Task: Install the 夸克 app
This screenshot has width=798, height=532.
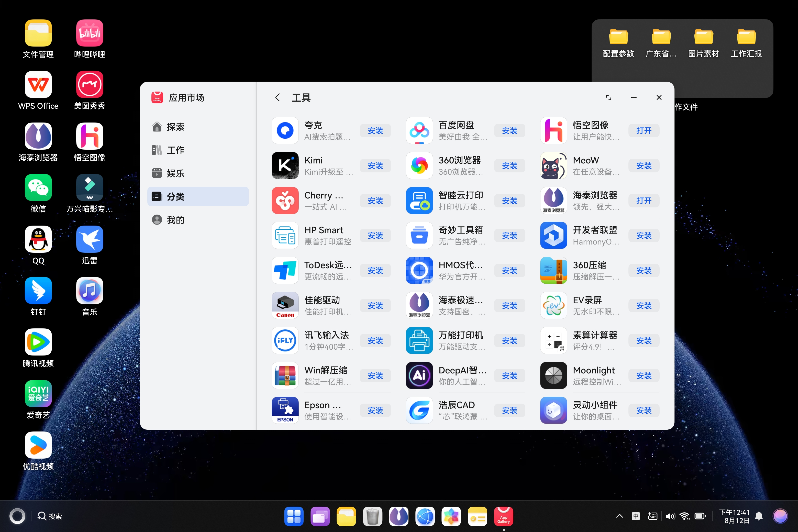Action: (375, 131)
